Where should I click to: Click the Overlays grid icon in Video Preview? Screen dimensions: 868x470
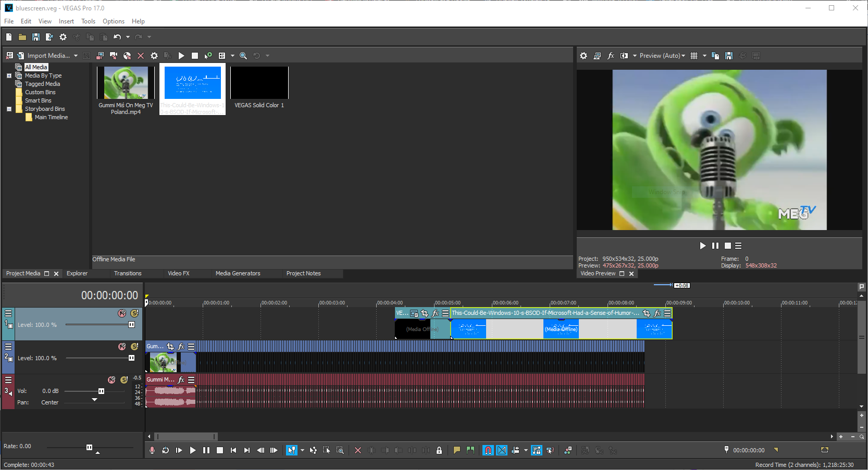tap(694, 56)
